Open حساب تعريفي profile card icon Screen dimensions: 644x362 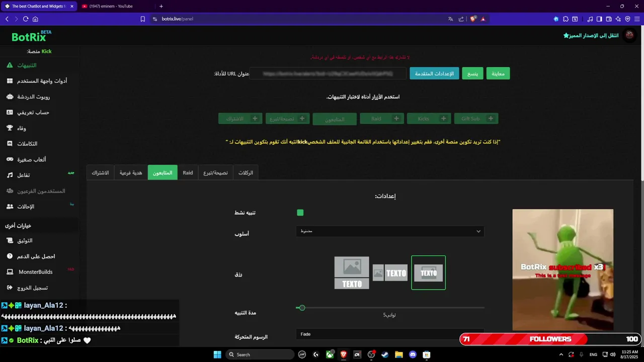pos(10,112)
